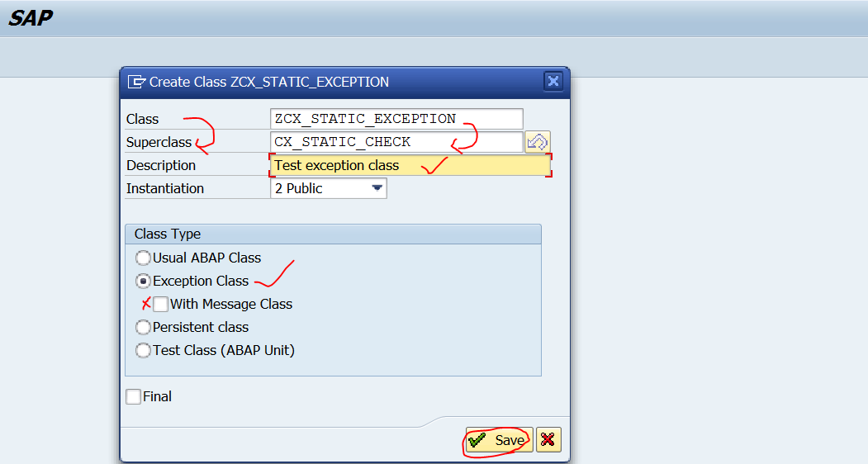Click into the Class name field
868x464 pixels.
click(x=396, y=119)
